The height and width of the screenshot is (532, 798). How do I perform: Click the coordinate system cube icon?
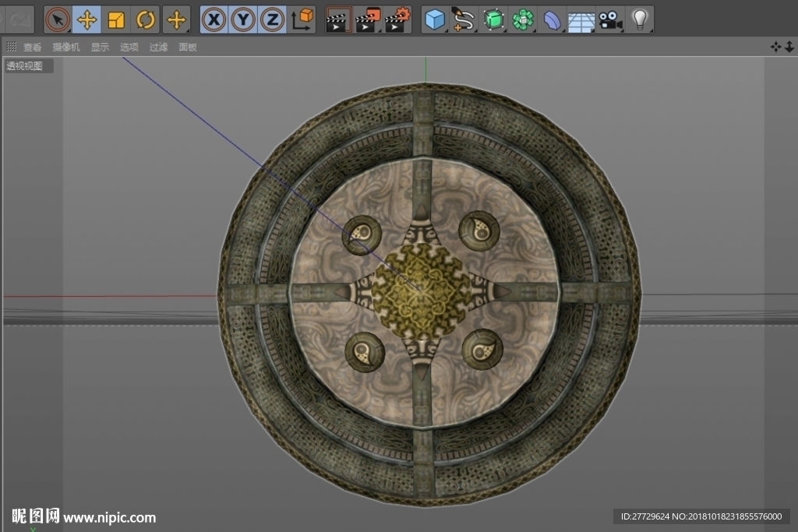[302, 19]
